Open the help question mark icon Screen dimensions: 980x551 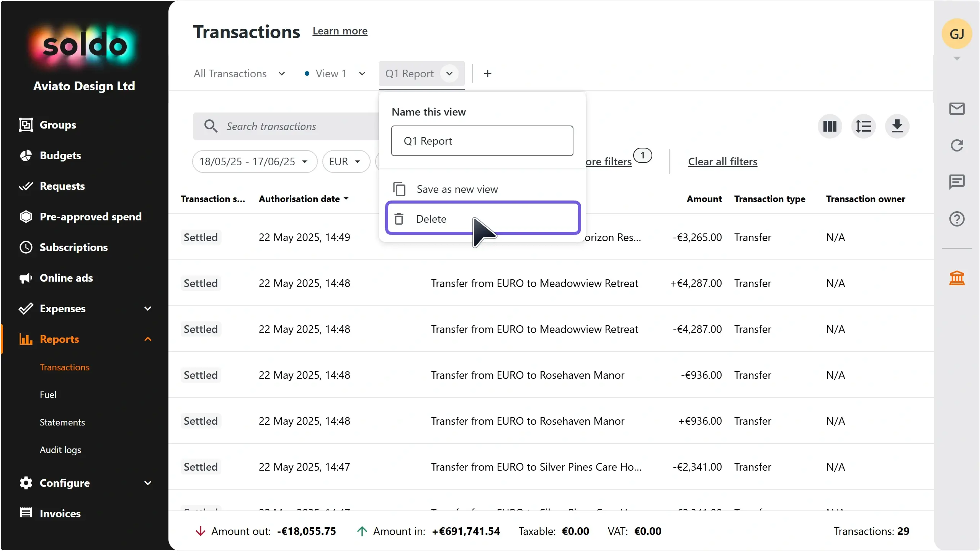point(957,219)
